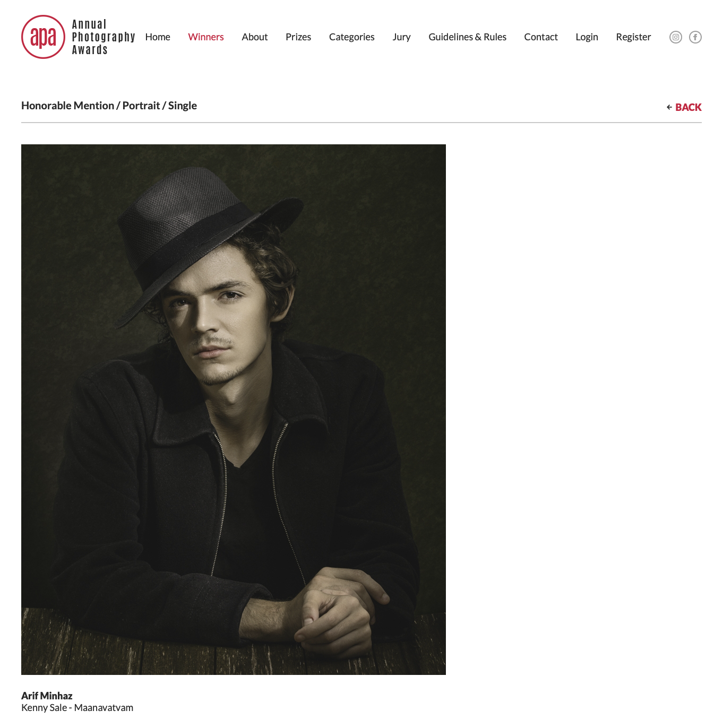Open the Jury page
723x728 pixels.
pos(402,37)
